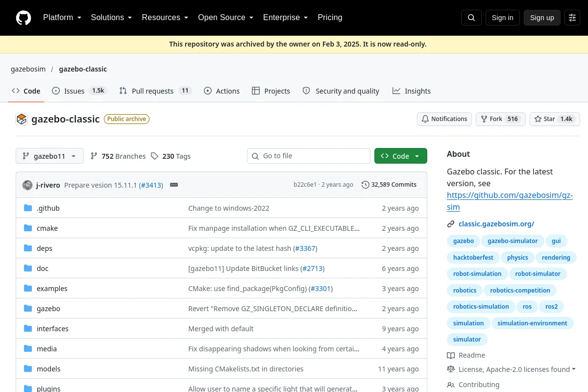Screen dimensions: 588x392
Task: Open the Security and quality tab
Action: click(341, 91)
